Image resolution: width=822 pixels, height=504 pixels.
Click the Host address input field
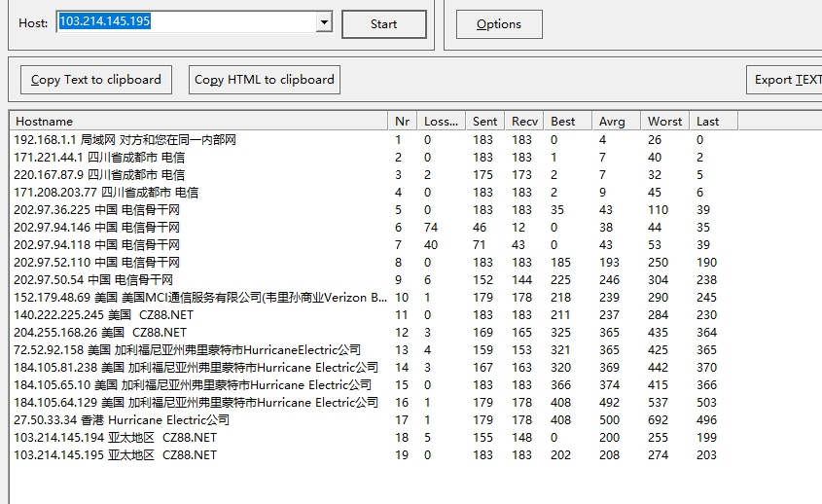point(185,21)
